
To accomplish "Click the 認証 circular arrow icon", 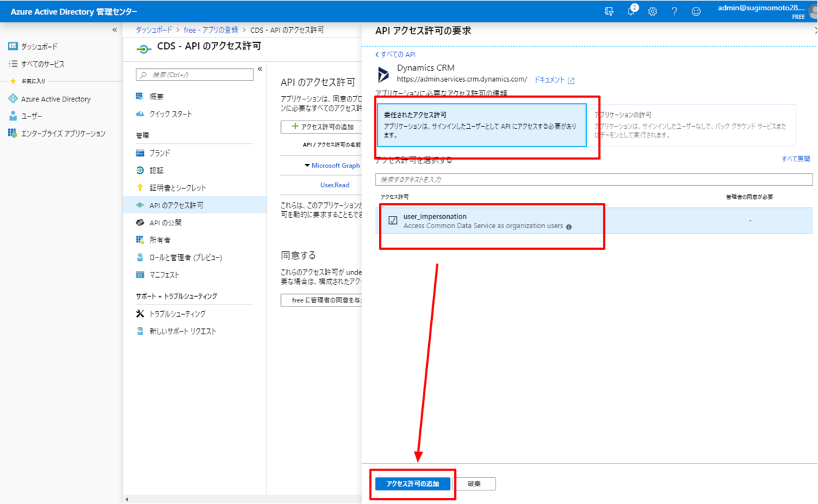I will pyautogui.click(x=140, y=170).
